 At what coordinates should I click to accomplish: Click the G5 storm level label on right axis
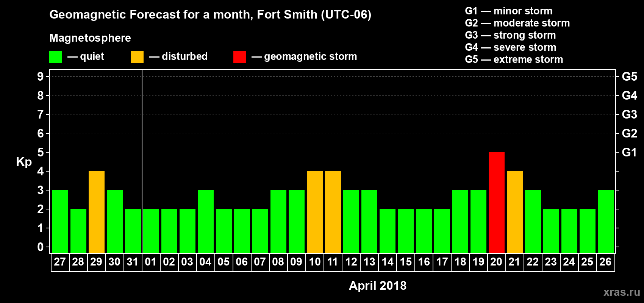(x=629, y=77)
